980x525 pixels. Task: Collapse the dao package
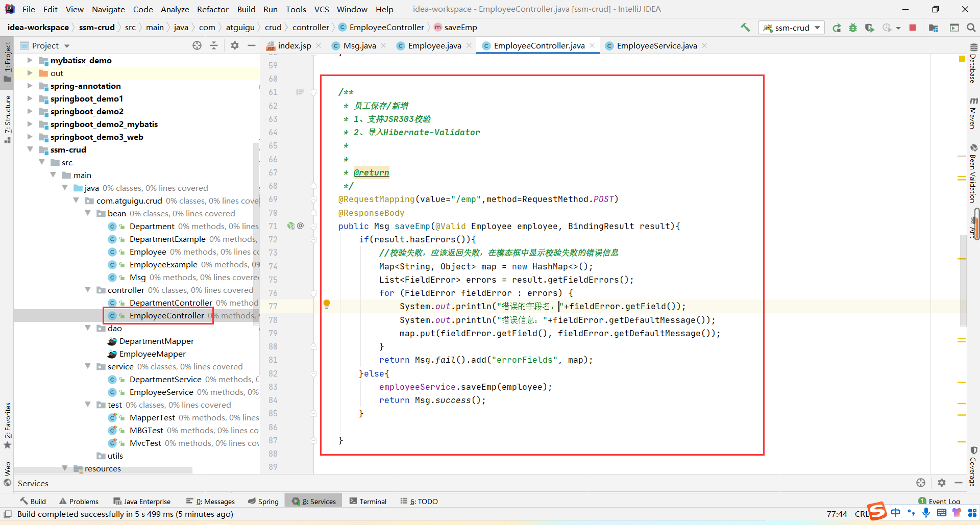(88, 328)
